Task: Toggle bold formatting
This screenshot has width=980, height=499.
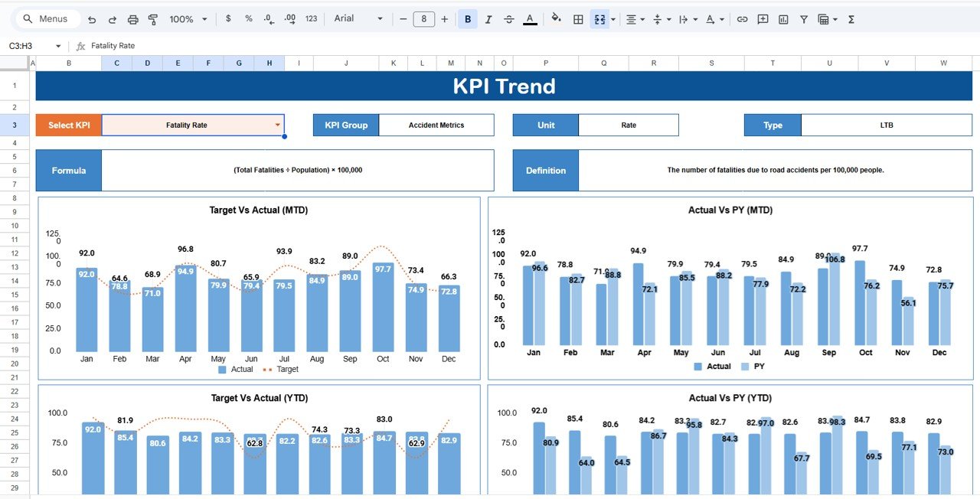Action: pyautogui.click(x=467, y=18)
